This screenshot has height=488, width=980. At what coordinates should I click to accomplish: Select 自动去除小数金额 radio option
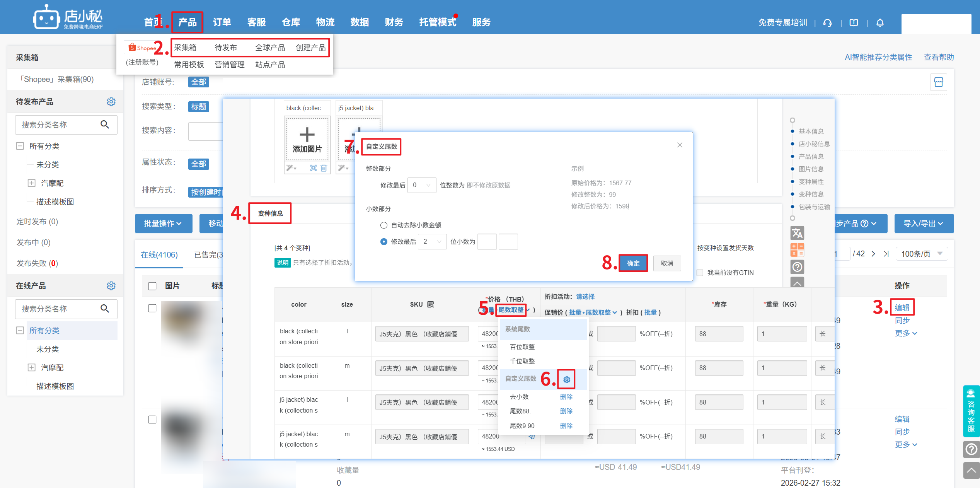[383, 225]
